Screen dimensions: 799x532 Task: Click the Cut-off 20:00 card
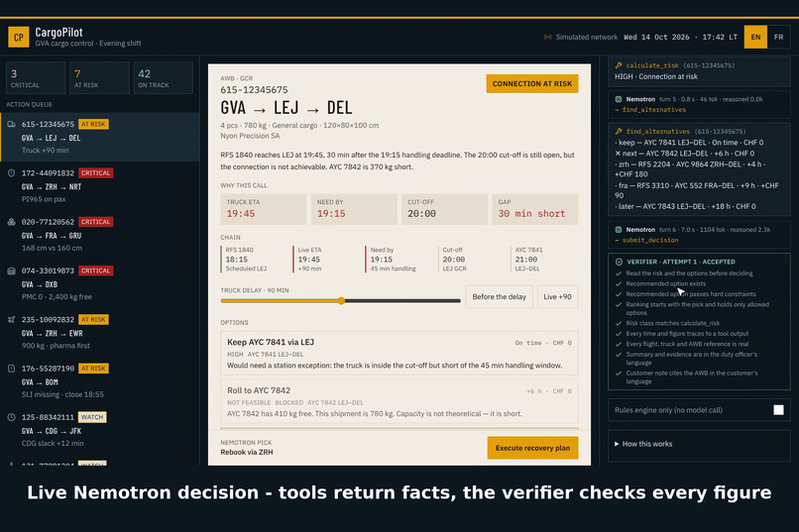pos(444,209)
